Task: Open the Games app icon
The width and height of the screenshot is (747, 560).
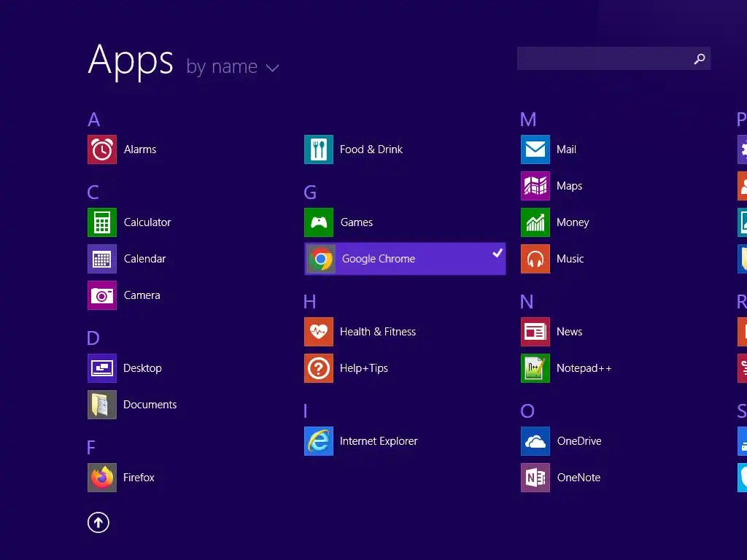Action: pos(319,222)
